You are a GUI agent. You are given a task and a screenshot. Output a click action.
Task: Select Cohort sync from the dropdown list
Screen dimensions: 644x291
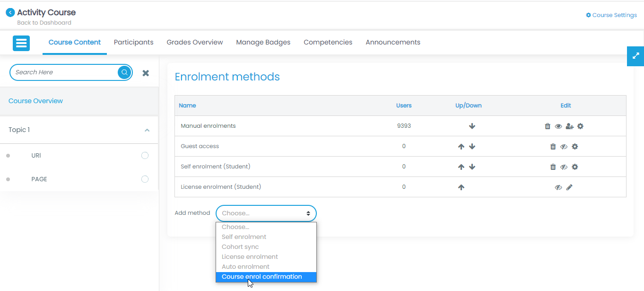[x=240, y=247]
